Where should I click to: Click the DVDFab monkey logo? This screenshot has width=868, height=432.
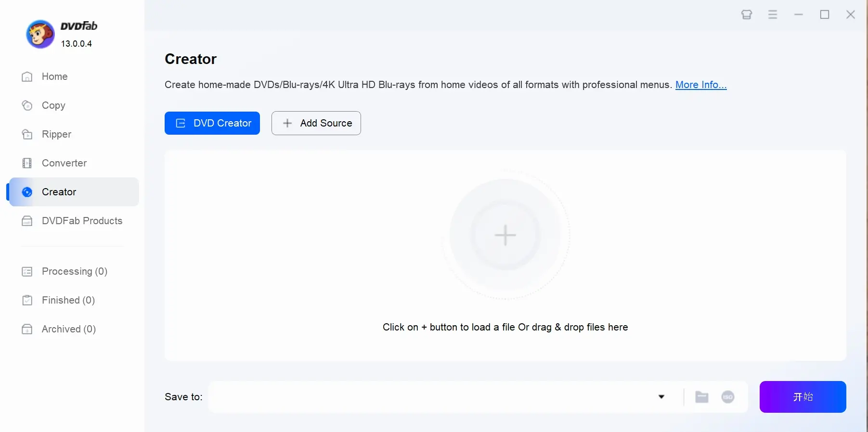40,34
